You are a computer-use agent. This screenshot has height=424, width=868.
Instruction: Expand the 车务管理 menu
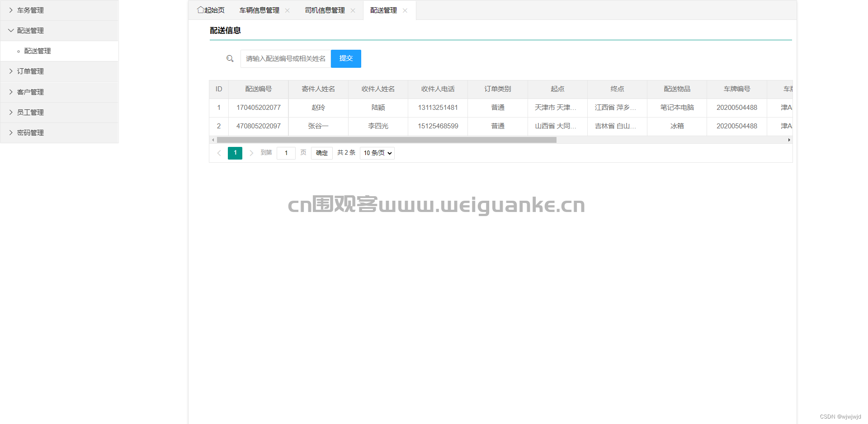click(x=59, y=10)
